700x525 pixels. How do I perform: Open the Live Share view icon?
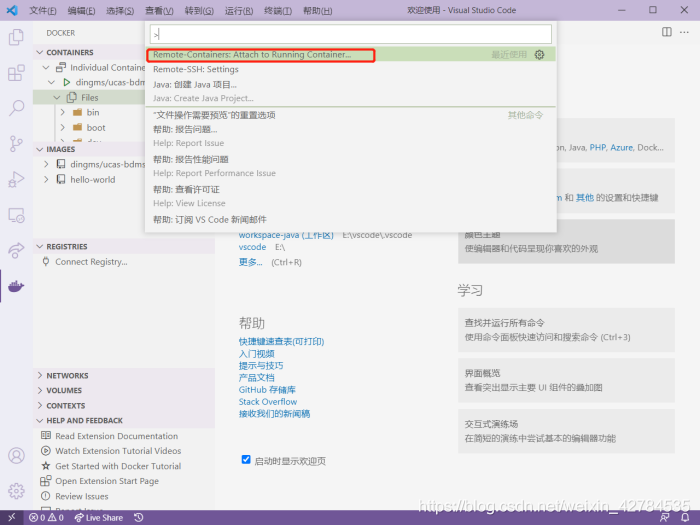[16, 250]
